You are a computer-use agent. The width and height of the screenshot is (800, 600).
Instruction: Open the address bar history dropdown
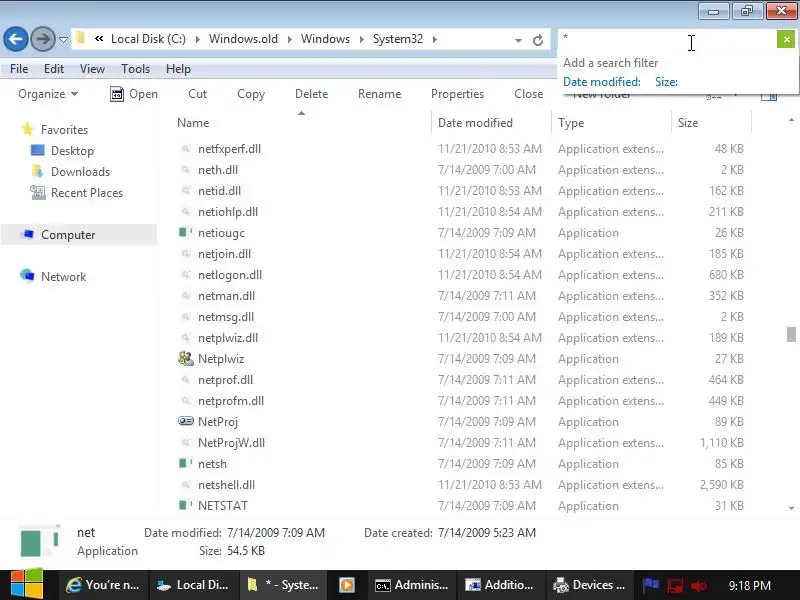518,40
